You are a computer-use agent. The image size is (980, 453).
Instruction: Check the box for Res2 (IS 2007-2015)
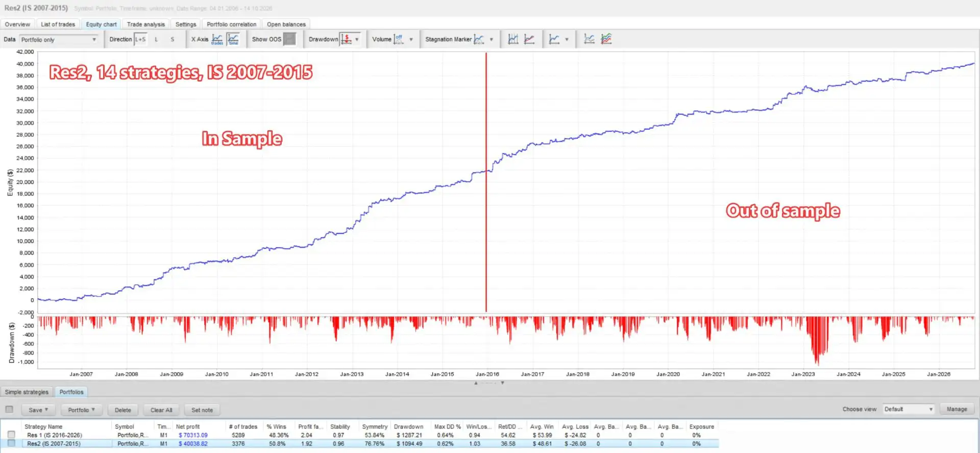pos(11,443)
